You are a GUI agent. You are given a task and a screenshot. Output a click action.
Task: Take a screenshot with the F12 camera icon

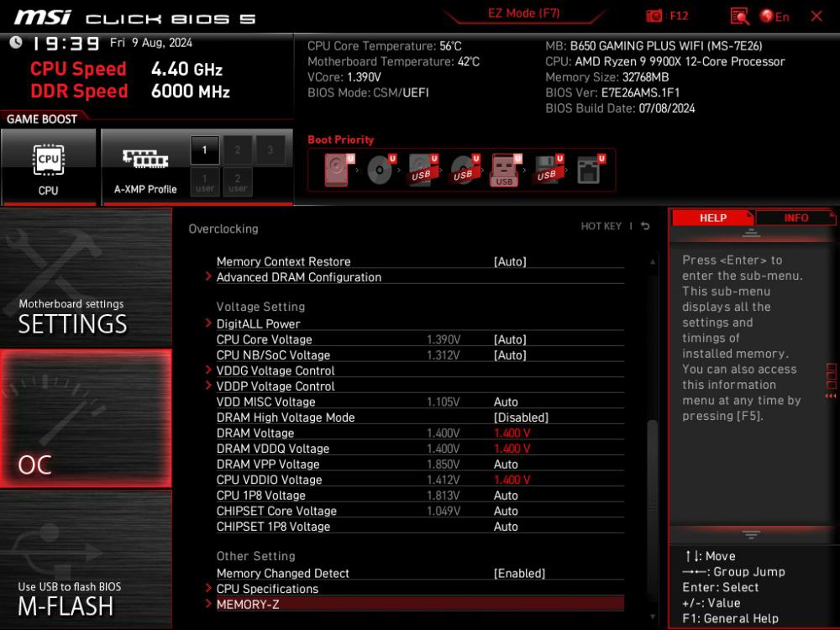point(654,16)
